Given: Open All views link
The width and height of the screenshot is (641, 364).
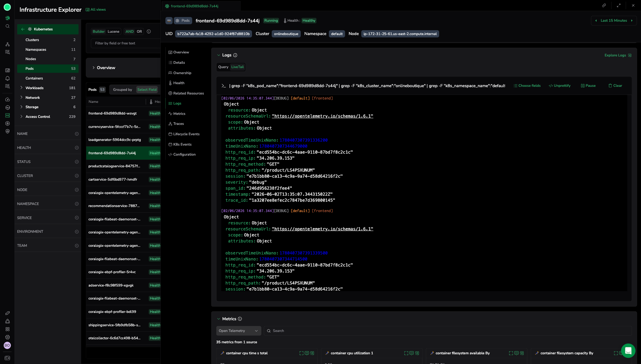Looking at the screenshot, I should [x=96, y=10].
